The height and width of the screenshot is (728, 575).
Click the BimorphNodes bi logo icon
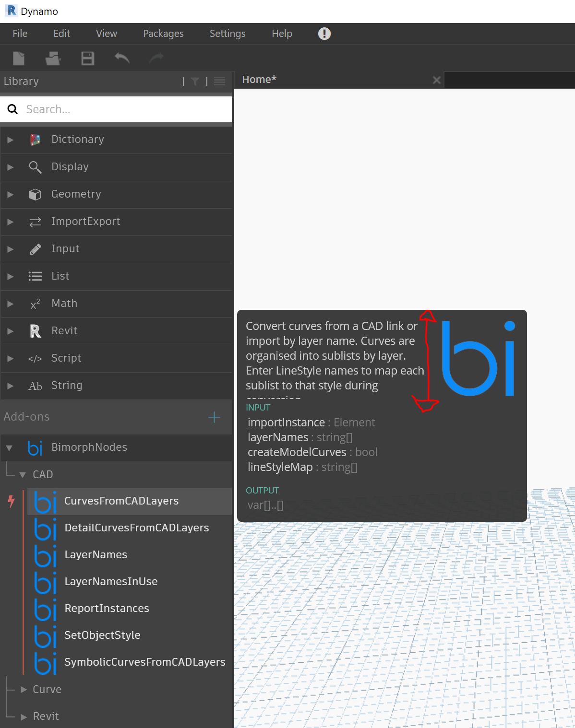tap(35, 447)
